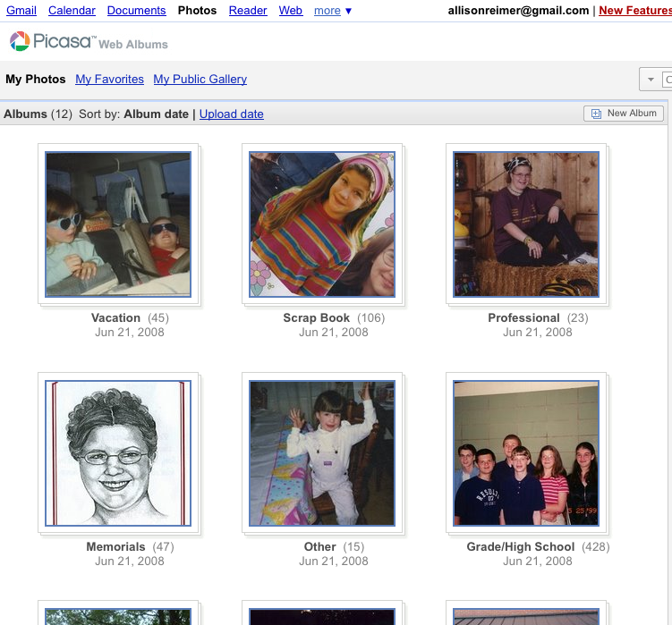Sort albums by Upload date

232,114
